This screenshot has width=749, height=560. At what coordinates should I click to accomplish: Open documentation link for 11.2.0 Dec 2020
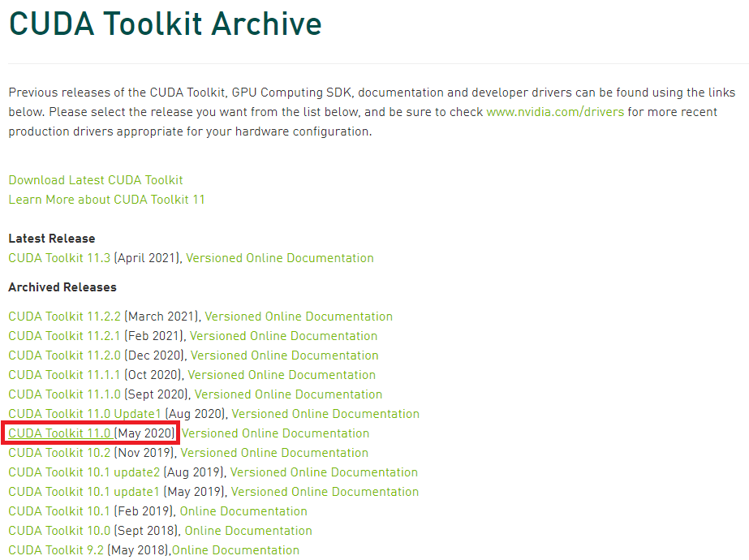[x=285, y=355]
